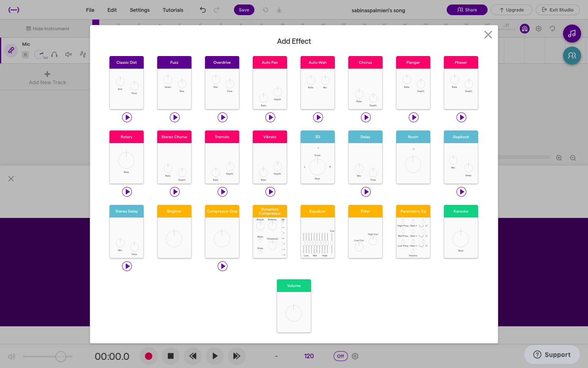Click the download export icon in the top toolbar
Viewport: 588px width, 368px height.
click(x=279, y=10)
